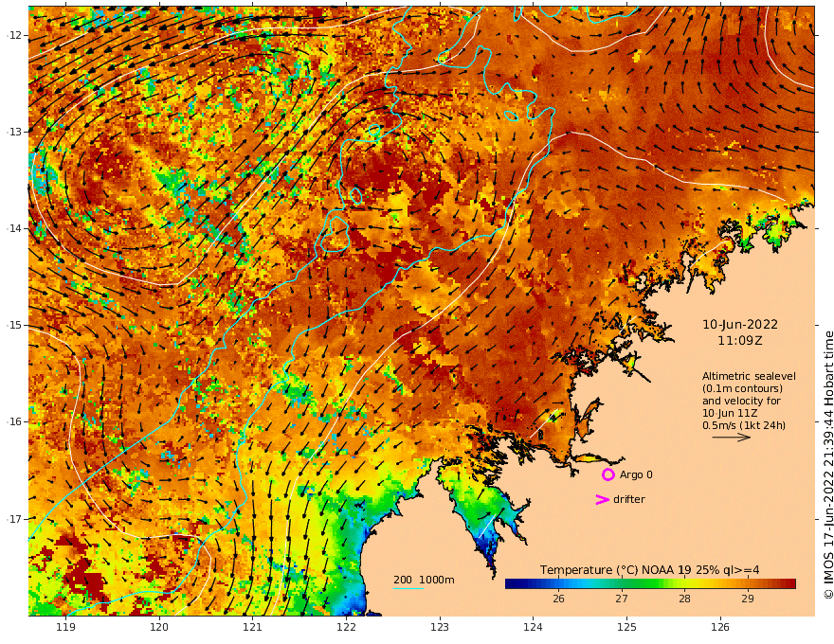The image size is (834, 644).
Task: Click the magenta Argo circle legend marker
Action: coord(607,474)
